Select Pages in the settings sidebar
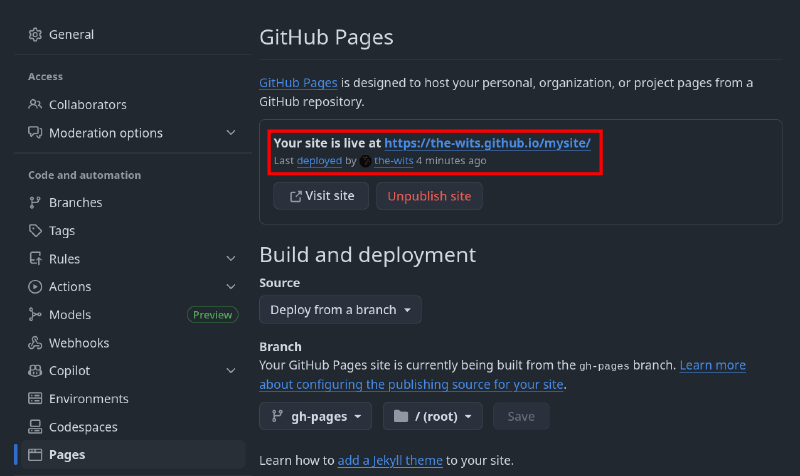Viewport: 800px width, 476px height. 67,454
